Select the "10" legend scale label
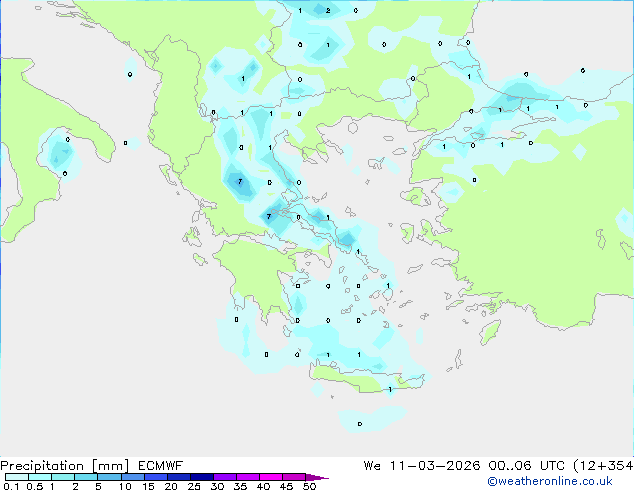 tap(125, 486)
